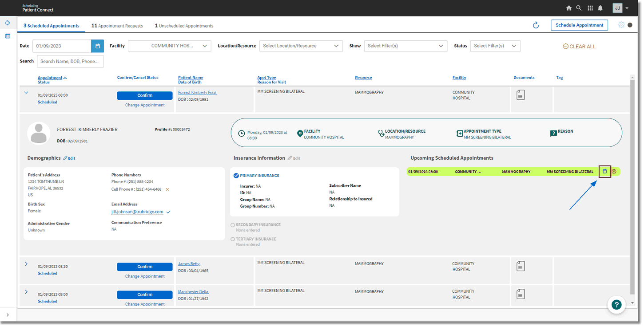Open documents icon for Manchester Della
Image resolution: width=644 pixels, height=326 pixels.
pyautogui.click(x=521, y=294)
